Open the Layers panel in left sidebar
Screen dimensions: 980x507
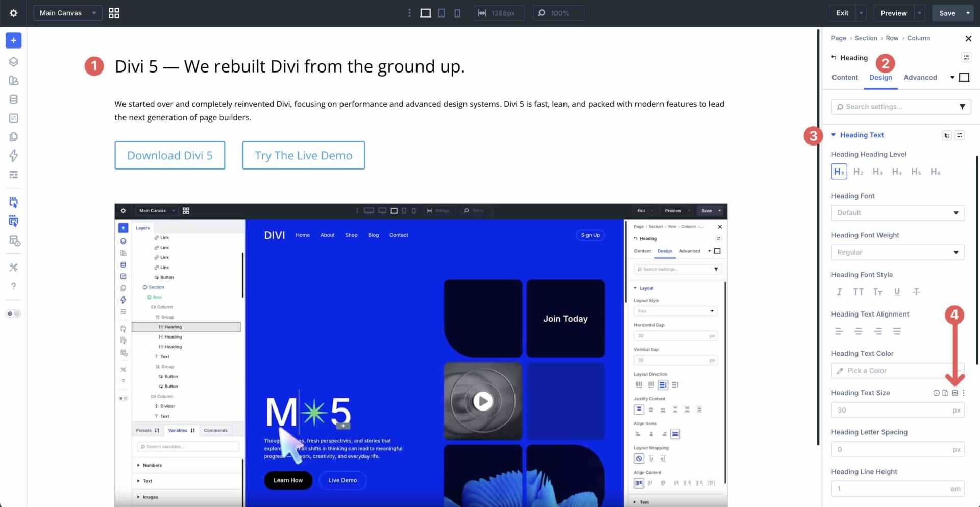click(14, 62)
